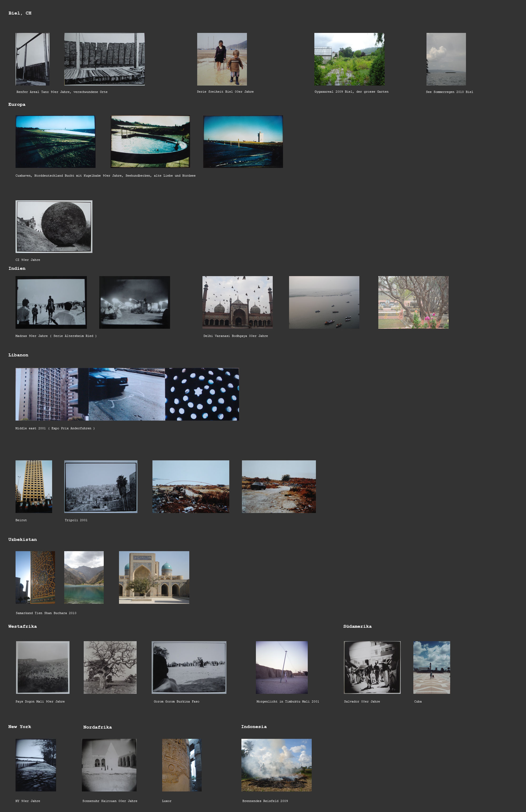The width and height of the screenshot is (526, 812).
Task: Select the Luxor carved column photo
Action: [182, 765]
